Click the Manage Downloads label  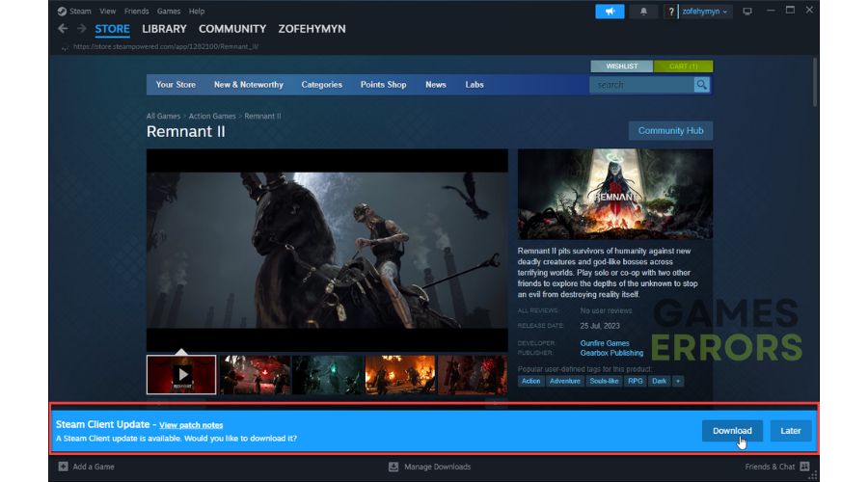tap(437, 467)
